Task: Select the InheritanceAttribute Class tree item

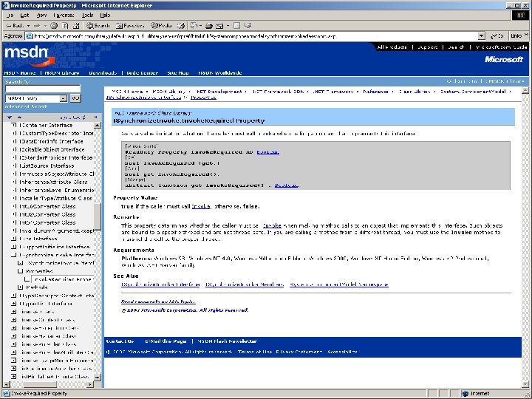Action: tap(53, 183)
